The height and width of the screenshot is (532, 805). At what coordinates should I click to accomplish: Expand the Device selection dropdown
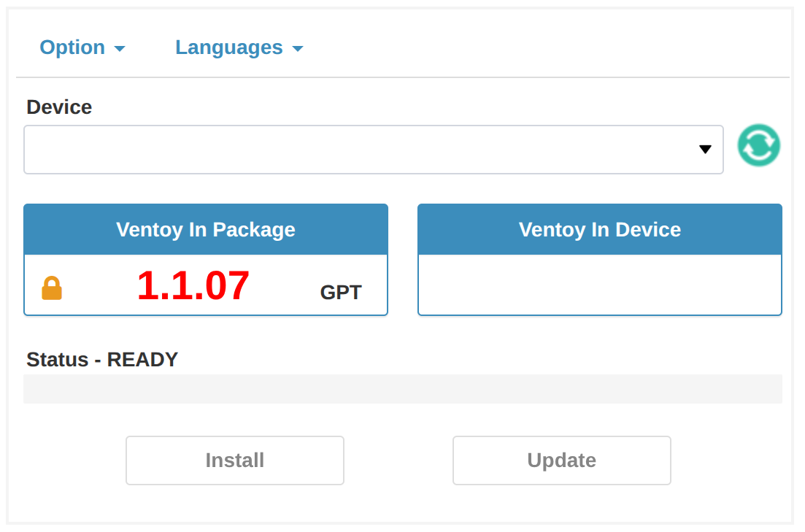coord(373,150)
